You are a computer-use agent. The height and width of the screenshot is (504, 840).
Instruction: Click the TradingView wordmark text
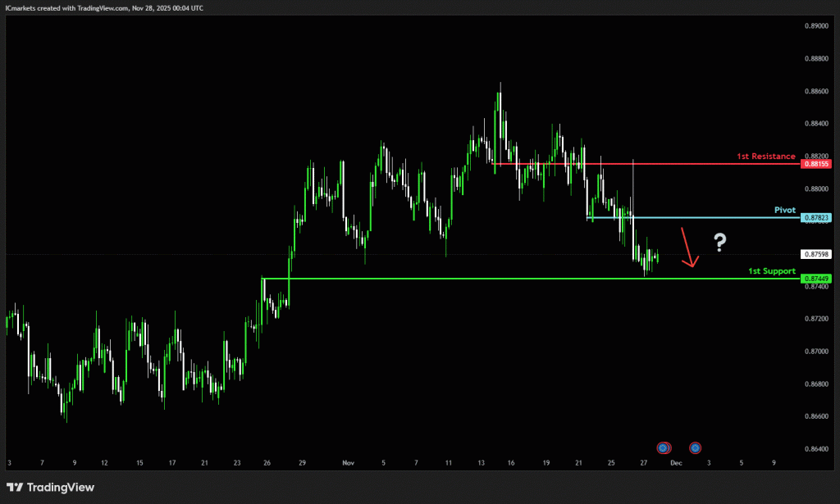(x=61, y=488)
